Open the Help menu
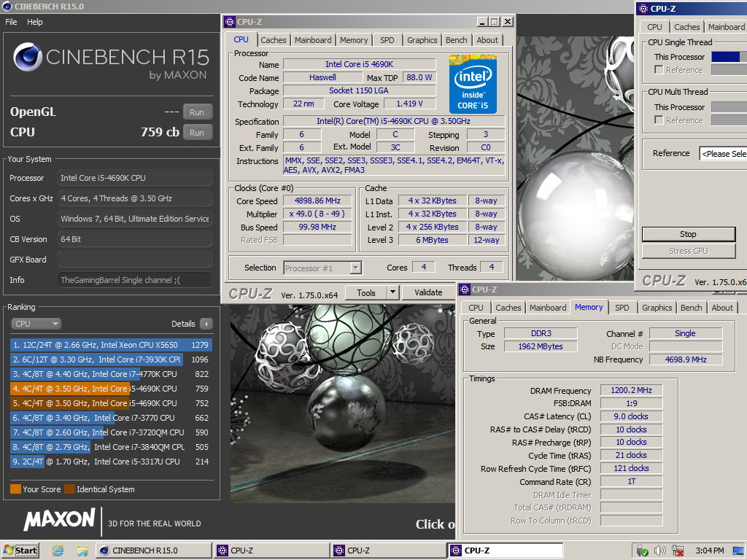Viewport: 747px width, 560px height. (35, 22)
